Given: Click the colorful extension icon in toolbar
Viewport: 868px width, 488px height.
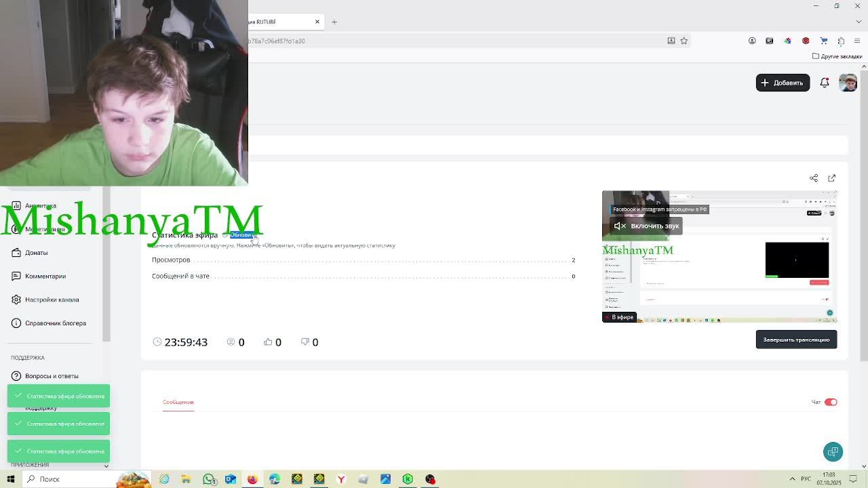Looking at the screenshot, I should [787, 41].
